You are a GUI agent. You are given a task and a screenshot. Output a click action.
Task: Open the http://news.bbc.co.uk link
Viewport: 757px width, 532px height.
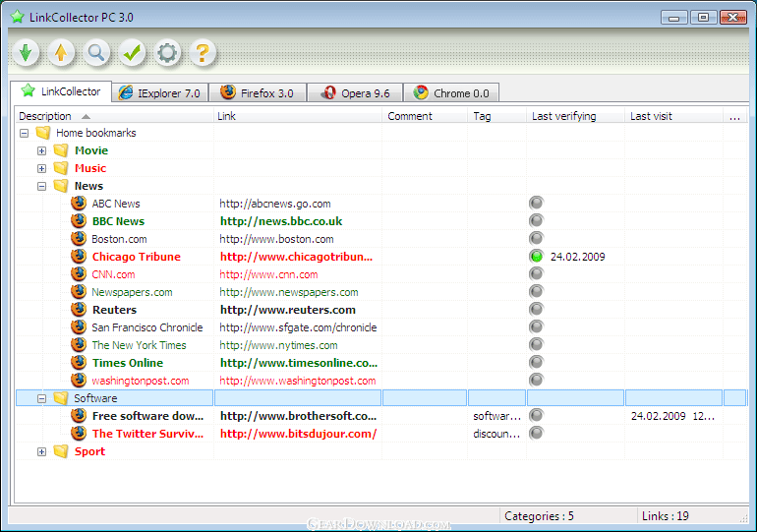pos(281,221)
